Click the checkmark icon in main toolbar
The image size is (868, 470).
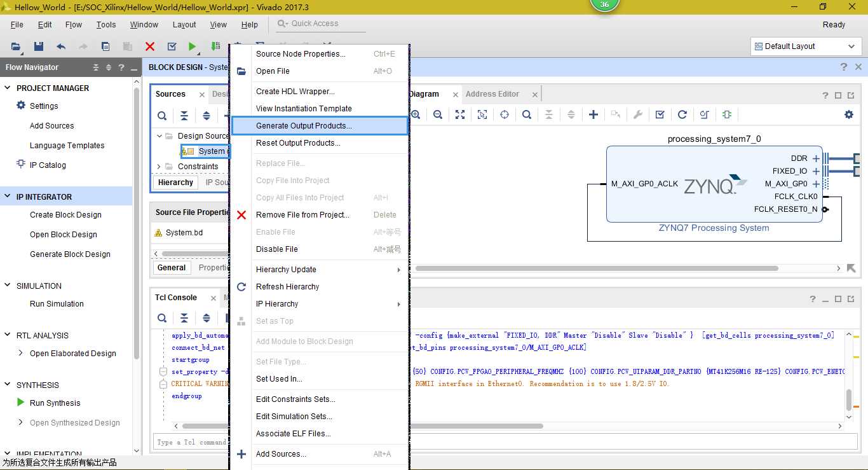[x=172, y=46]
